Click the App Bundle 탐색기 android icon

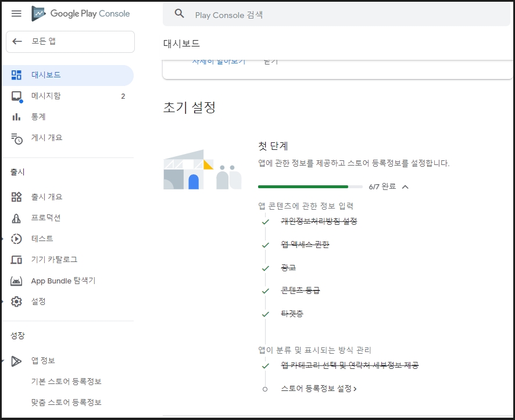16,281
